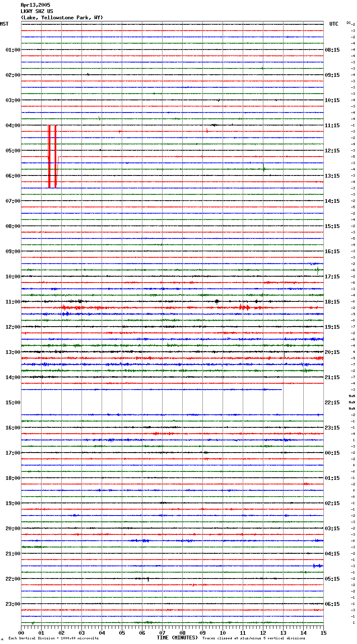The width and height of the screenshot is (357, 644).
Task: Select the 09:00 MST time label
Action: [x=13, y=251]
